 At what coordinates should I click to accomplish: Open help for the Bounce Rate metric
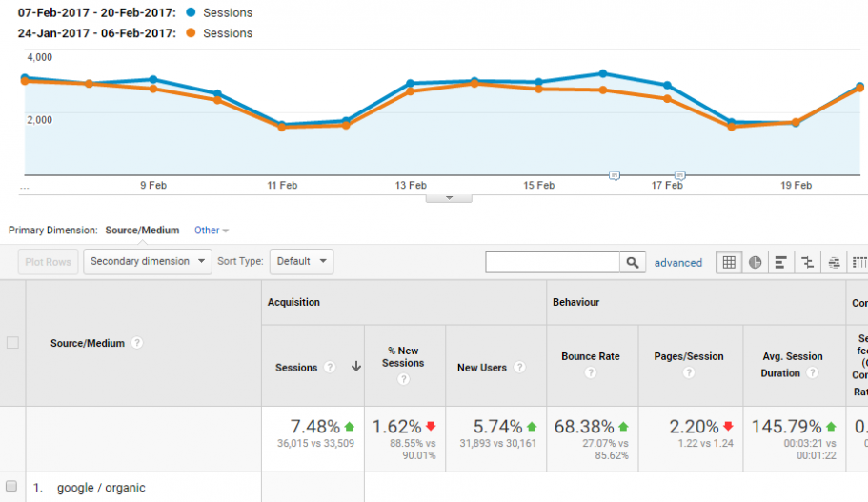click(591, 373)
